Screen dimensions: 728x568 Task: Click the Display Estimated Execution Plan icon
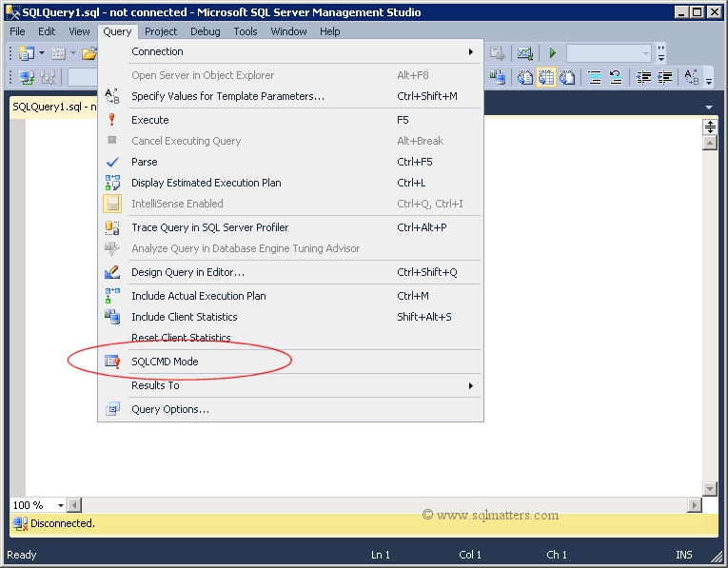pyautogui.click(x=112, y=183)
